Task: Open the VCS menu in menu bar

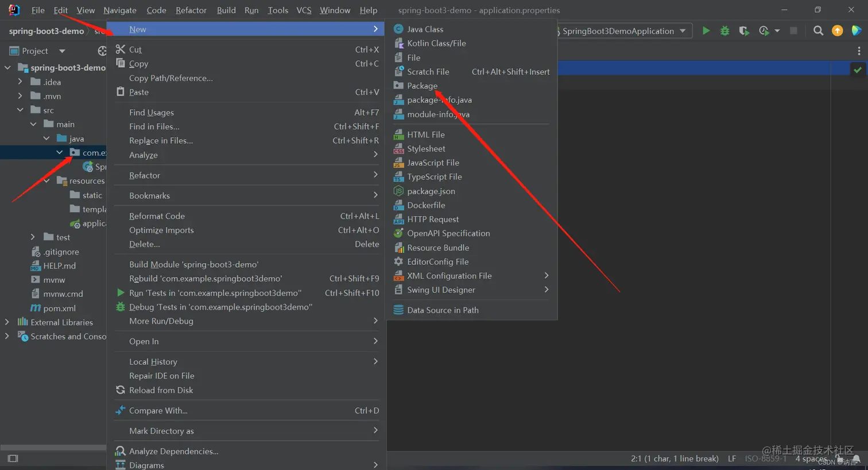Action: [304, 10]
